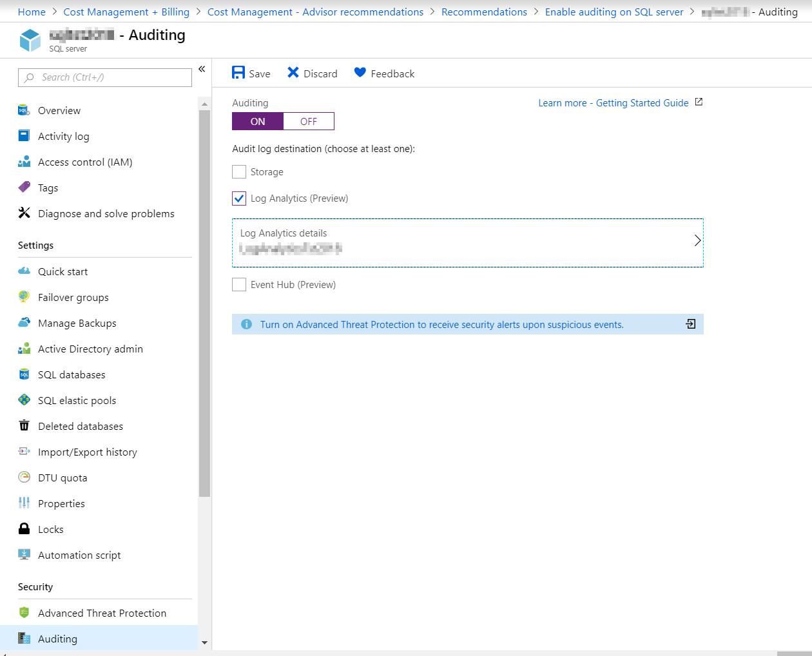Click the sidebar scrollbar up arrow
The width and height of the screenshot is (812, 656).
point(205,104)
